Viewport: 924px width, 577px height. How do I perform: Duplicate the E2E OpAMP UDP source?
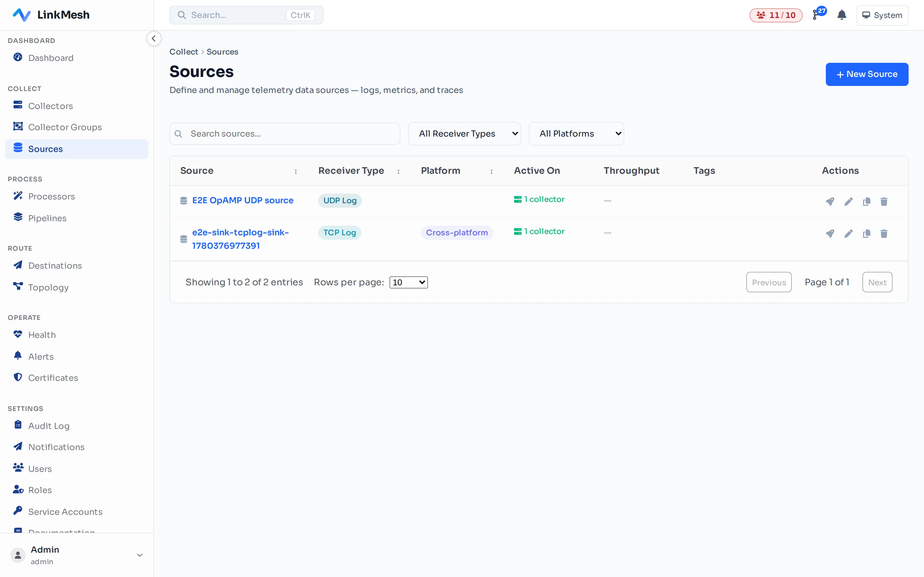point(866,202)
